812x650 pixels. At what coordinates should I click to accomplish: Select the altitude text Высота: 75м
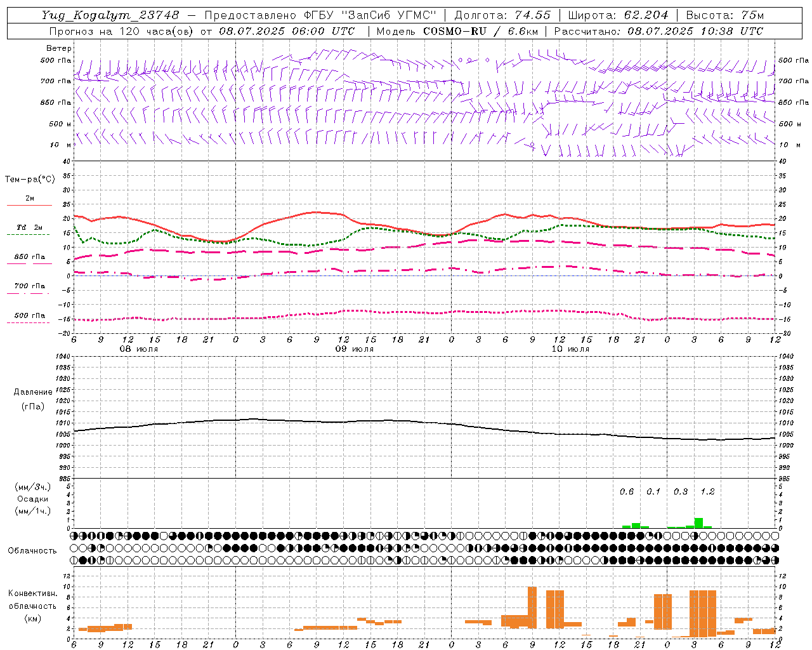tap(725, 15)
